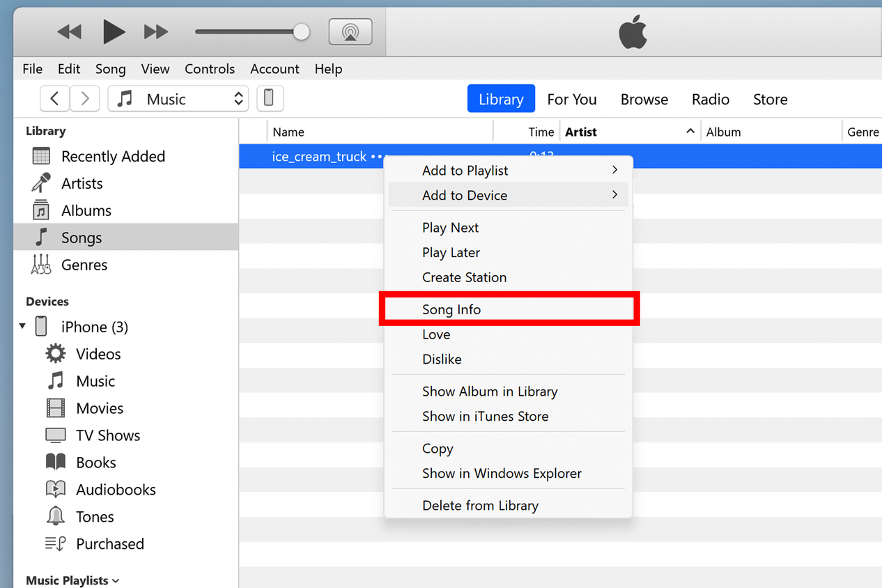Select the Artists microphone icon
The width and height of the screenshot is (882, 588).
tap(41, 183)
